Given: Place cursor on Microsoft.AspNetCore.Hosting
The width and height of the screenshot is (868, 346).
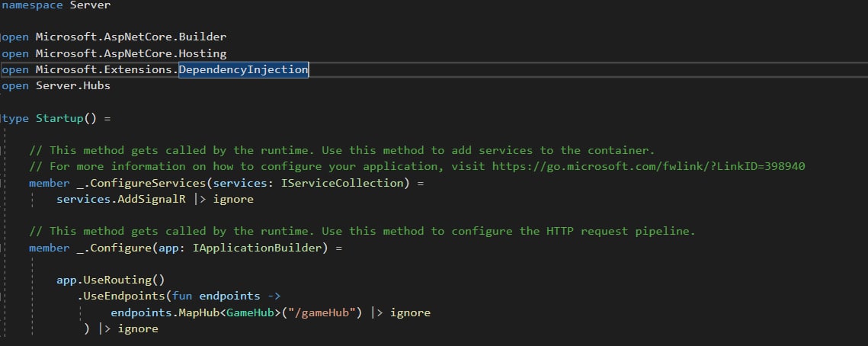Looking at the screenshot, I should coord(131,53).
